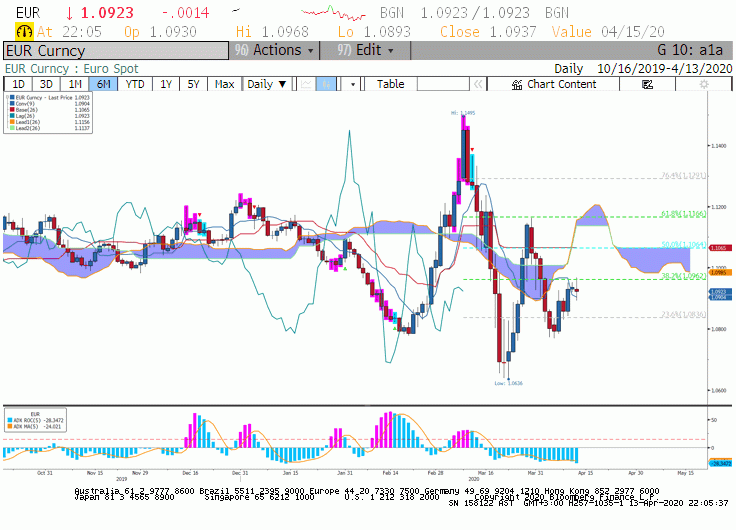Click the 23.6%(1.0836) Fibonacci label
Screen dimensions: 736x530
[x=683, y=315]
